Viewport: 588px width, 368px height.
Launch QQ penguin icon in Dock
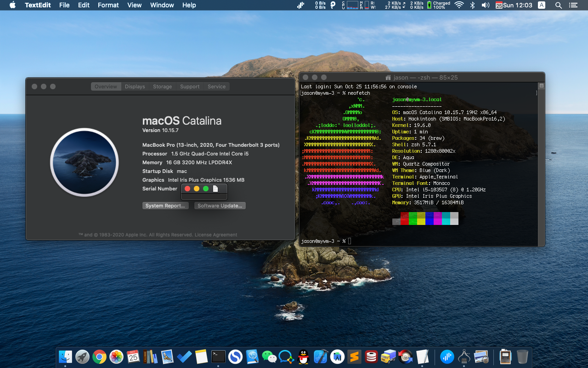tap(303, 356)
